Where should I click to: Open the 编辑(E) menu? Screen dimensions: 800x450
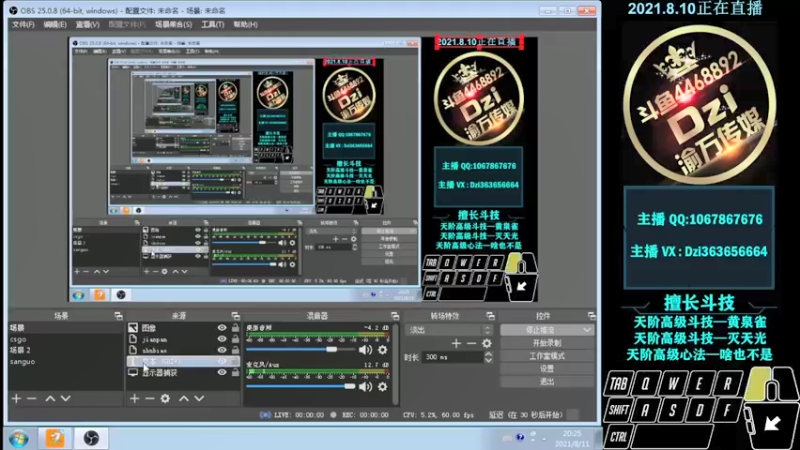[x=55, y=24]
